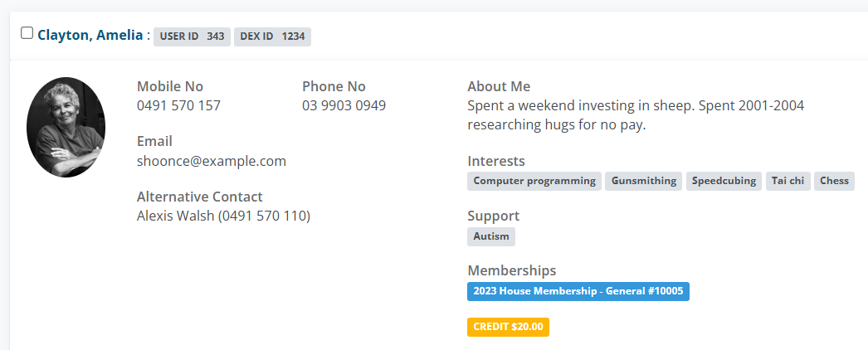This screenshot has width=868, height=350.
Task: Select the Chess interest tag
Action: coord(834,181)
